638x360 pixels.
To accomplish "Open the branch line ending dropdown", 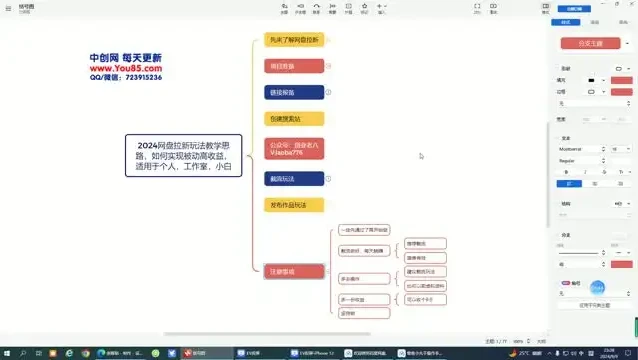I will pyautogui.click(x=623, y=253).
